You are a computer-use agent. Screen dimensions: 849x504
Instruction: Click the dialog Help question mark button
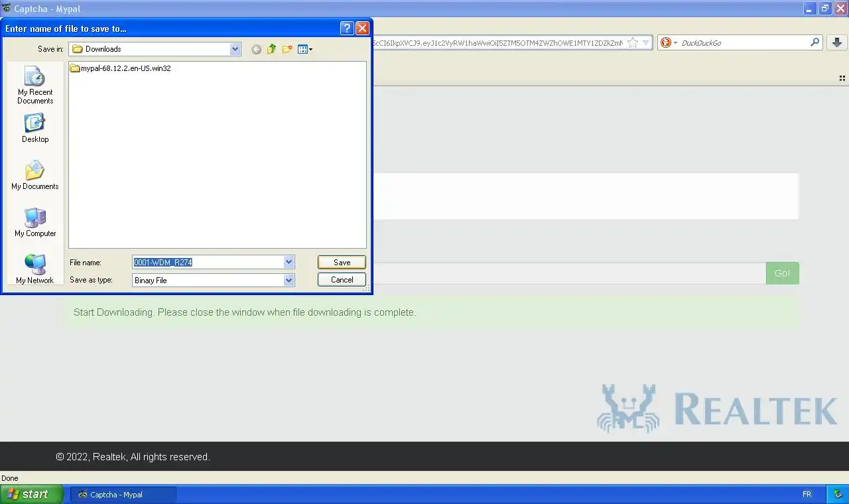[346, 28]
